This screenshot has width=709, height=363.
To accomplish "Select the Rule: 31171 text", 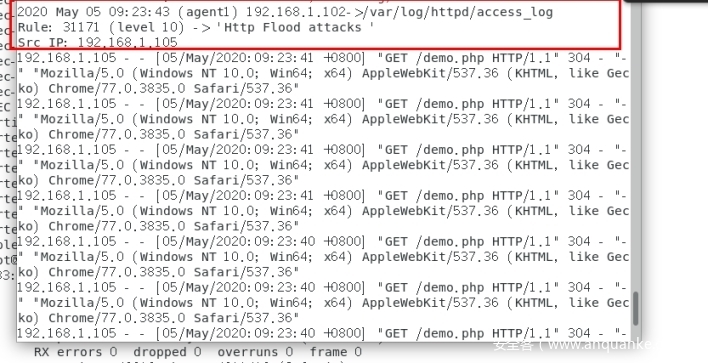I will tap(58, 28).
